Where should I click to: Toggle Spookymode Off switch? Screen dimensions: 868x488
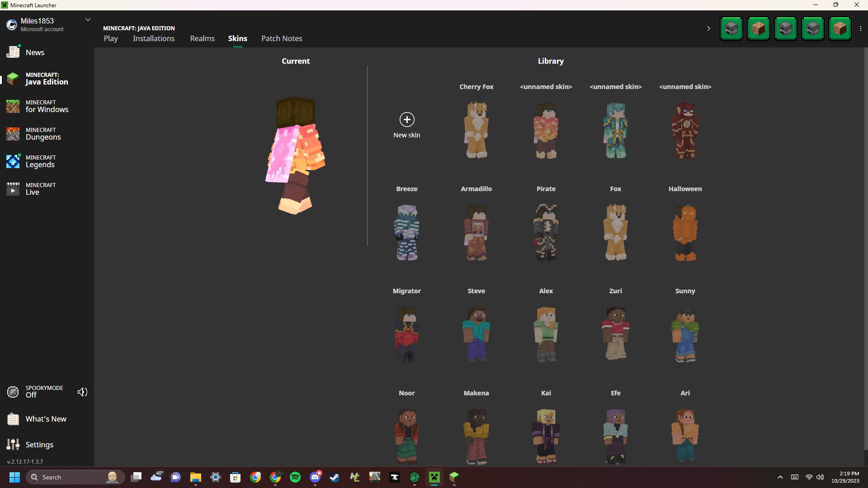[31, 392]
